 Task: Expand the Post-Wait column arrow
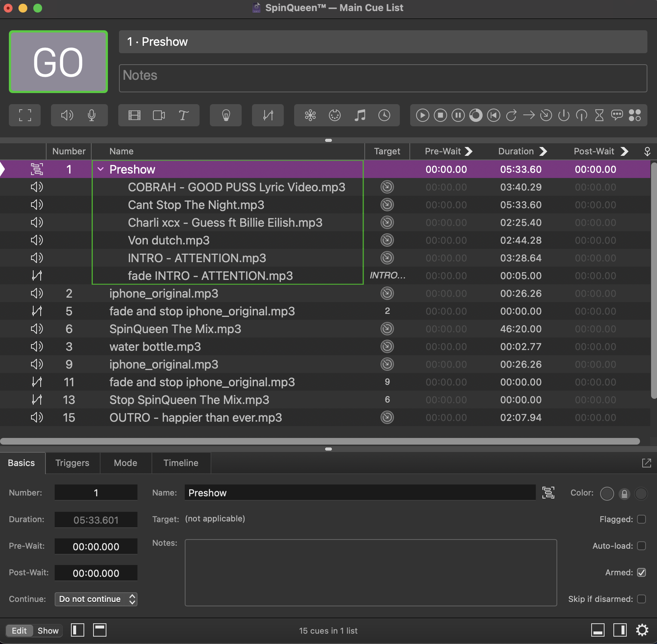click(624, 151)
